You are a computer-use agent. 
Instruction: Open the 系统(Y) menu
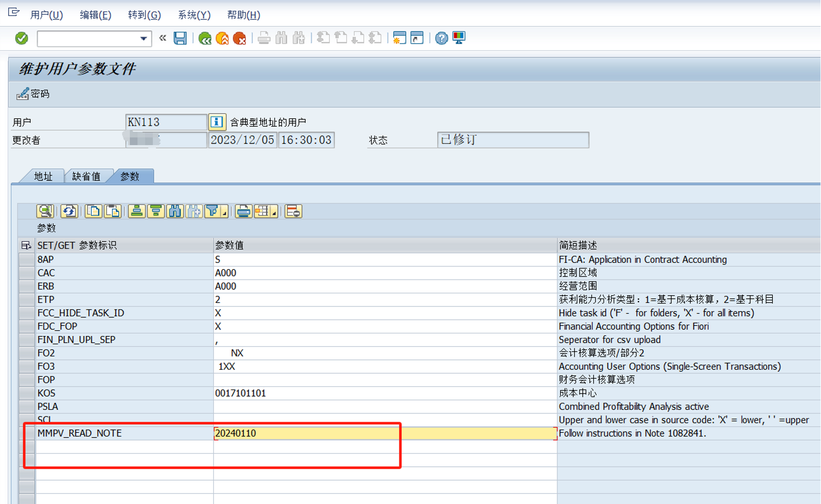[194, 15]
